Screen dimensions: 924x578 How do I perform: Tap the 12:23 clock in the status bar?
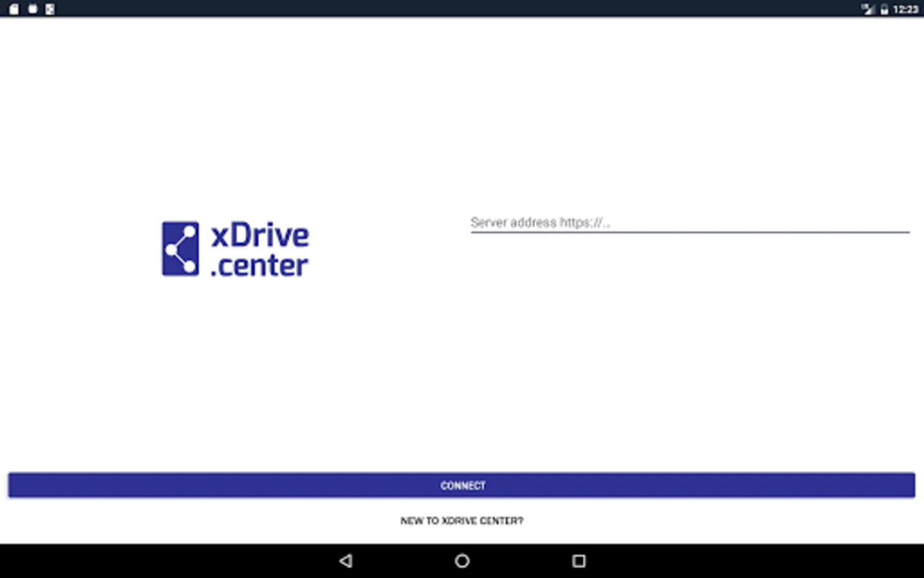(905, 9)
